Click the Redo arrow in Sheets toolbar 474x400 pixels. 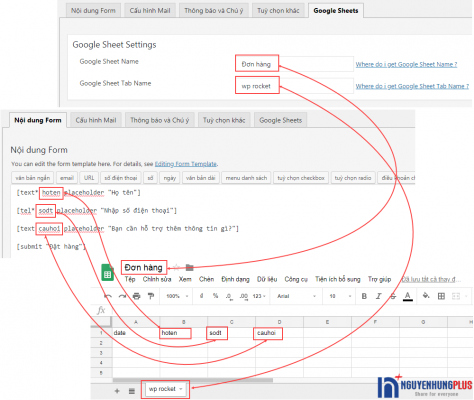pos(122,296)
